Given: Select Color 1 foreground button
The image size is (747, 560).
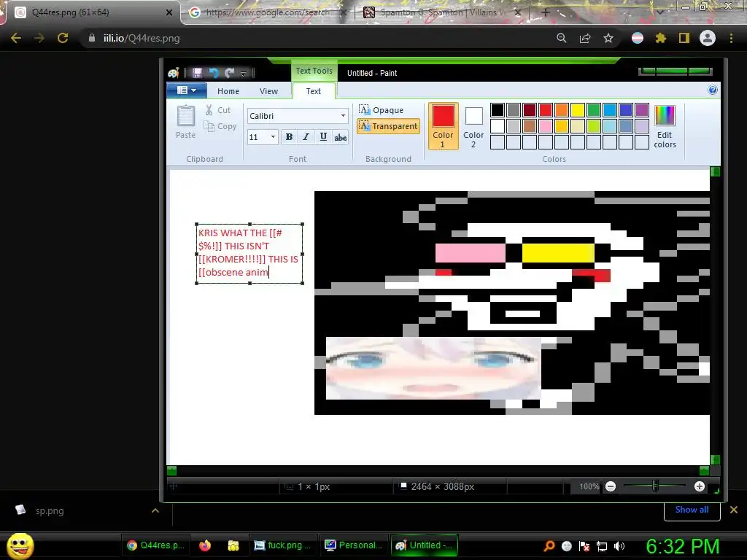Looking at the screenshot, I should pyautogui.click(x=443, y=126).
